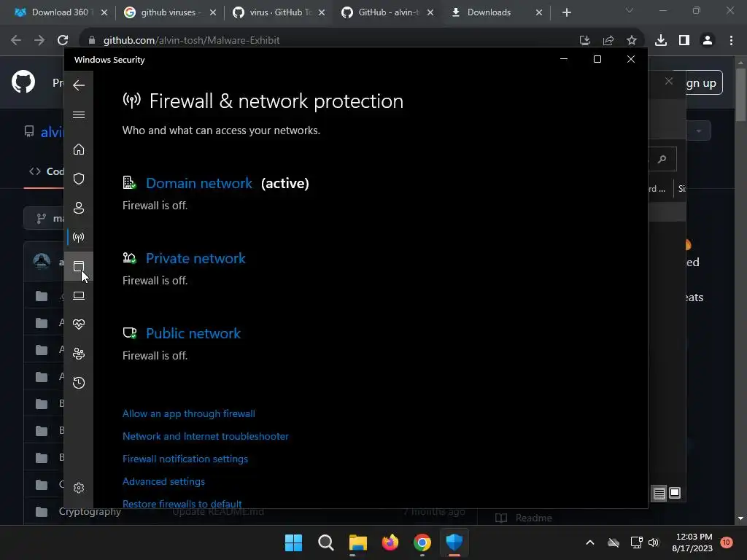
Task: Show hidden icons chevron in system tray
Action: point(590,542)
